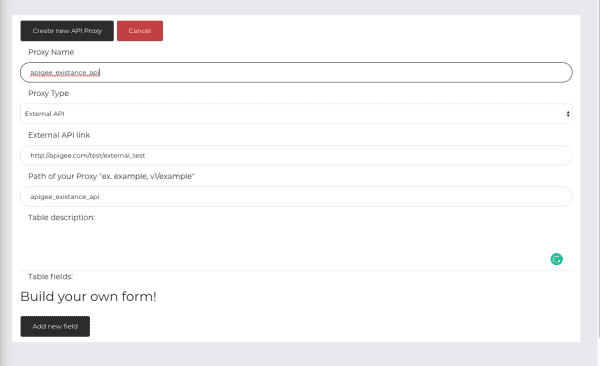Click the http://apigee.com/test/external_test URL text
Screen dimensions: 600x366
coord(88,155)
